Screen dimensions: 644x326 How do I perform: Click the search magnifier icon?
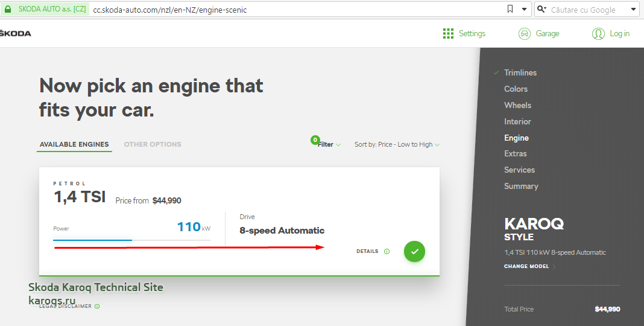(x=541, y=9)
